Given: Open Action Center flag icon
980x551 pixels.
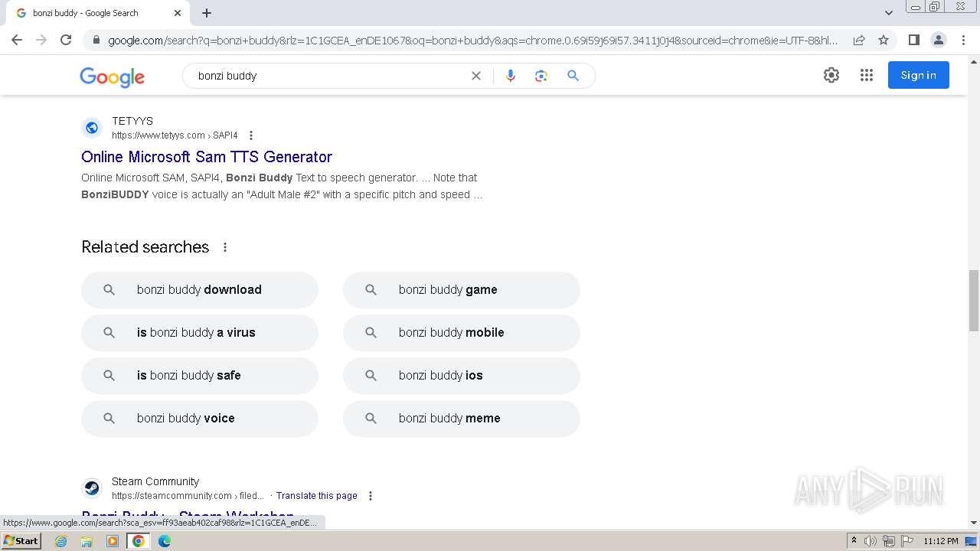Looking at the screenshot, I should [x=906, y=541].
